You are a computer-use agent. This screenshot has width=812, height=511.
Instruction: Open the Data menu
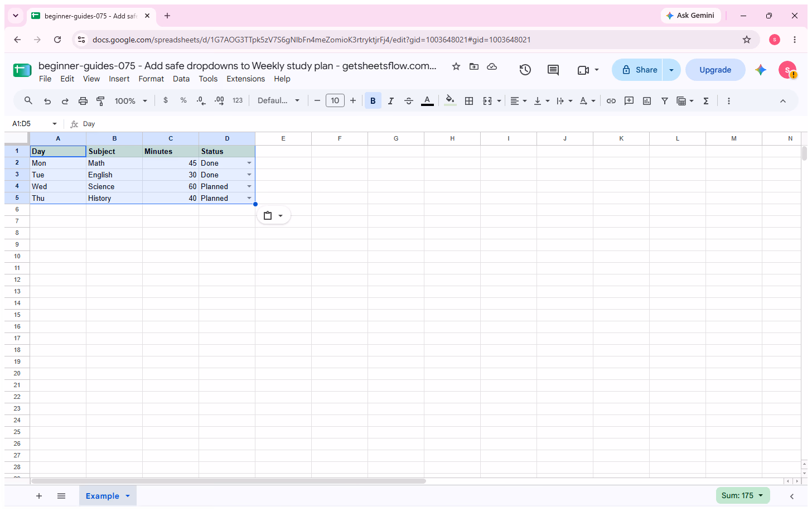[181, 79]
